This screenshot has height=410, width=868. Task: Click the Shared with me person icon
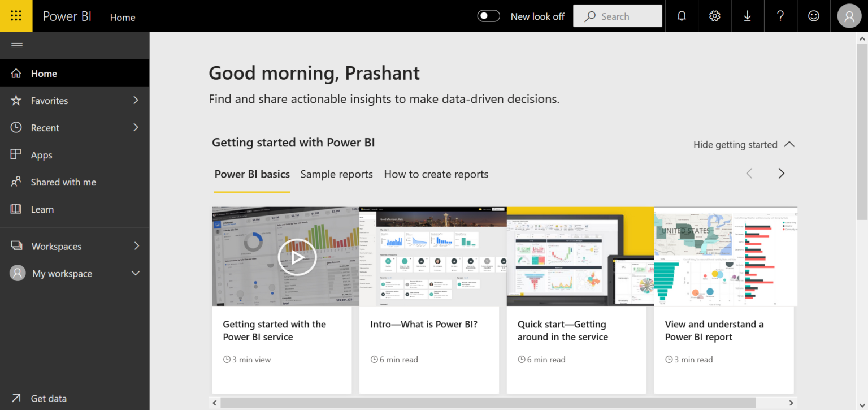coord(16,182)
